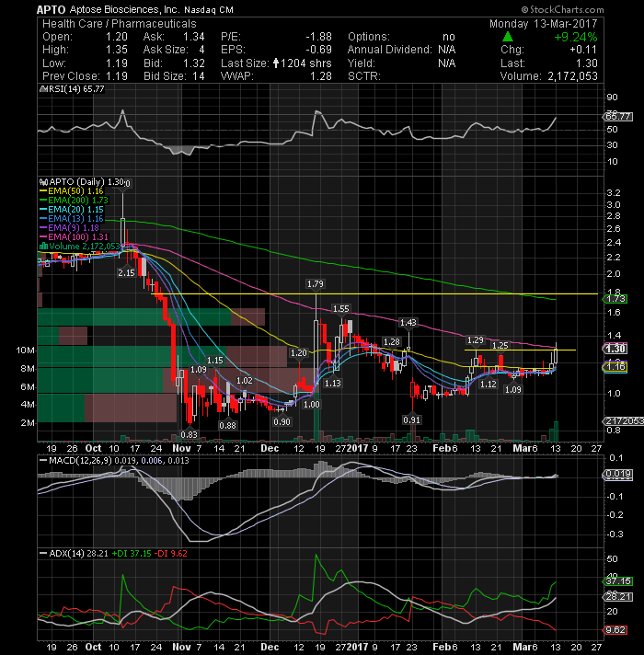This screenshot has height=655, width=644.
Task: Click the Open value 1.20
Action: click(117, 37)
